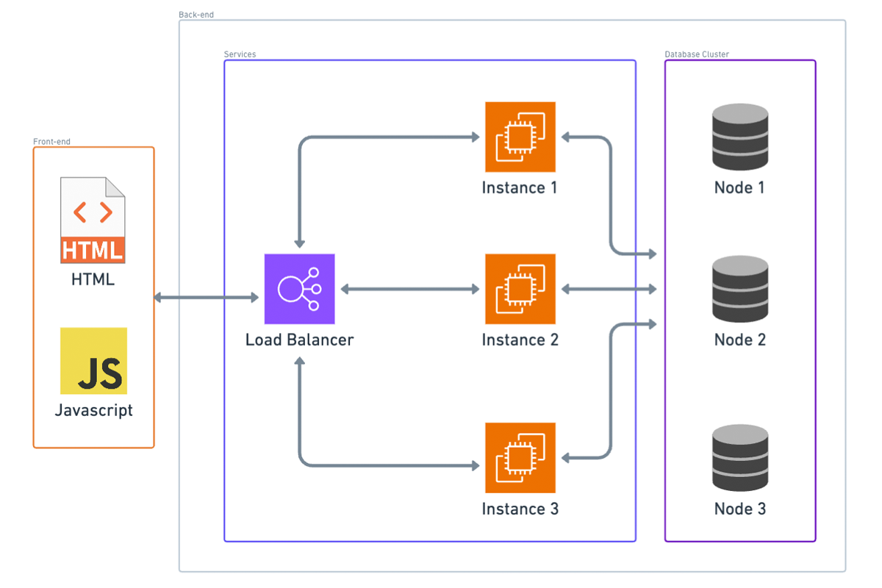This screenshot has height=588, width=882.
Task: Click the Instance 1 compute icon
Action: (x=520, y=137)
